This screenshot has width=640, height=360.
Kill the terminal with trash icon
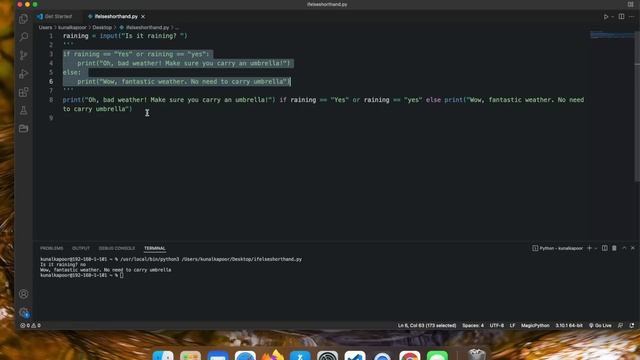point(614,248)
